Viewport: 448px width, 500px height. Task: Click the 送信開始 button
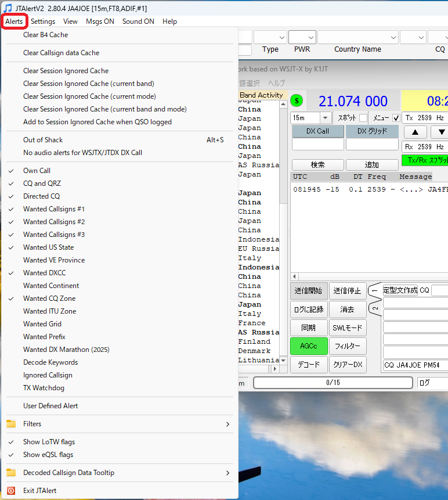tap(309, 291)
